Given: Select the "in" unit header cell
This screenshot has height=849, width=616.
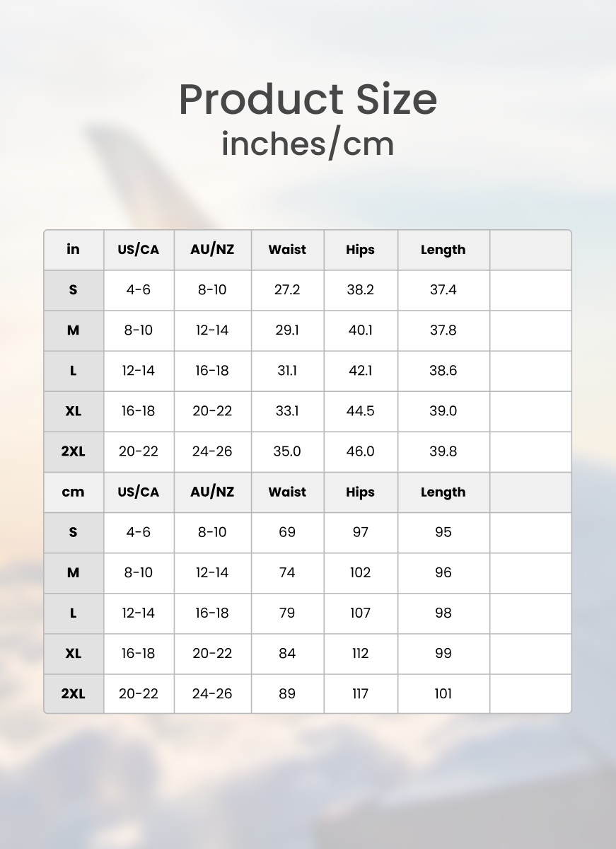Looking at the screenshot, I should [x=74, y=250].
